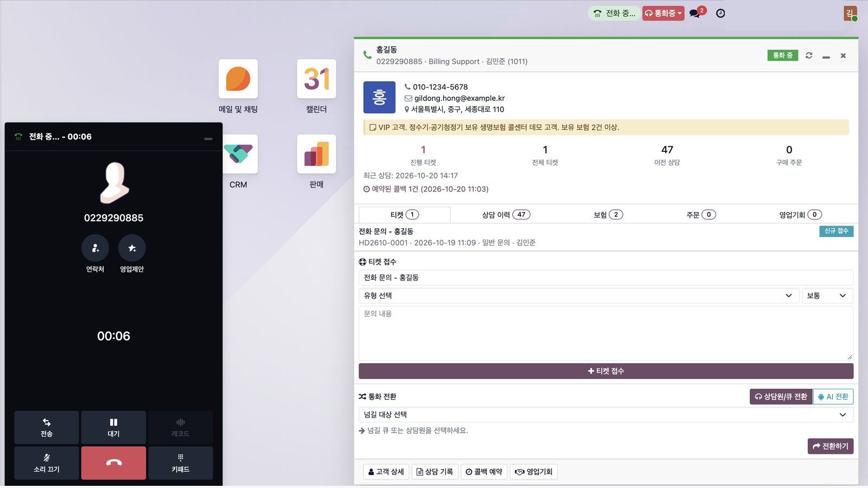Switch to the 상담 이력 tab
This screenshot has height=488, width=868.
coord(506,215)
